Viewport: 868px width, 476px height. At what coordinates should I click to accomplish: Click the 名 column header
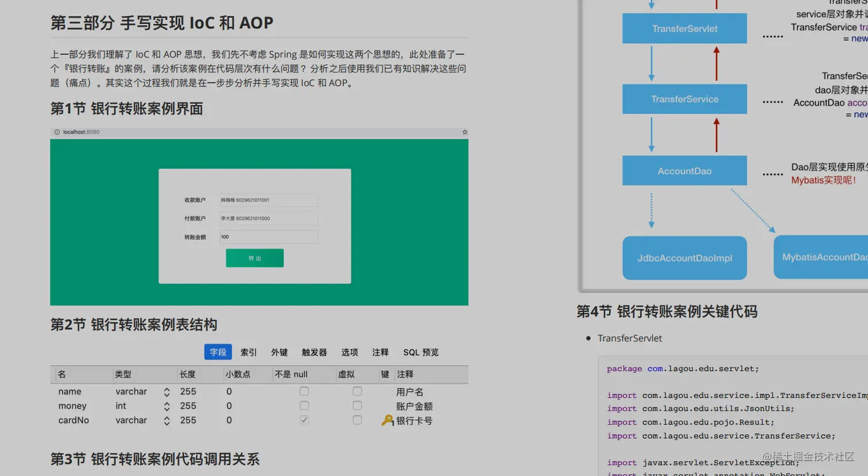point(62,374)
